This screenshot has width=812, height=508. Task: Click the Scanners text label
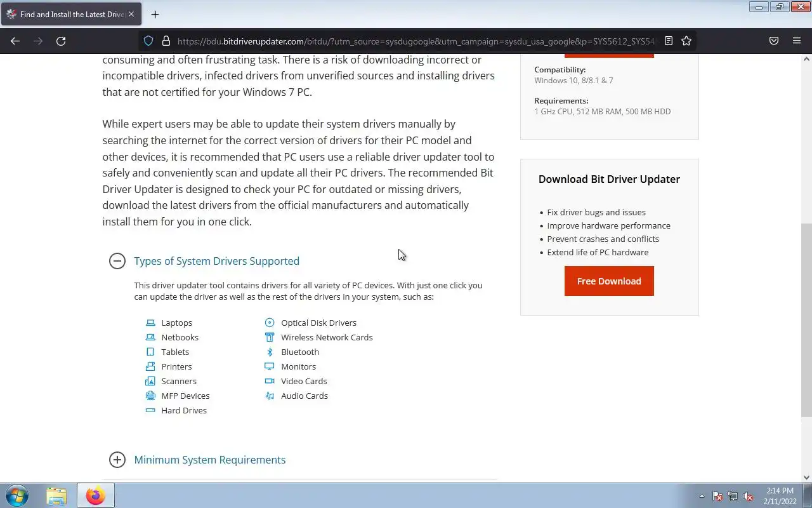179,381
